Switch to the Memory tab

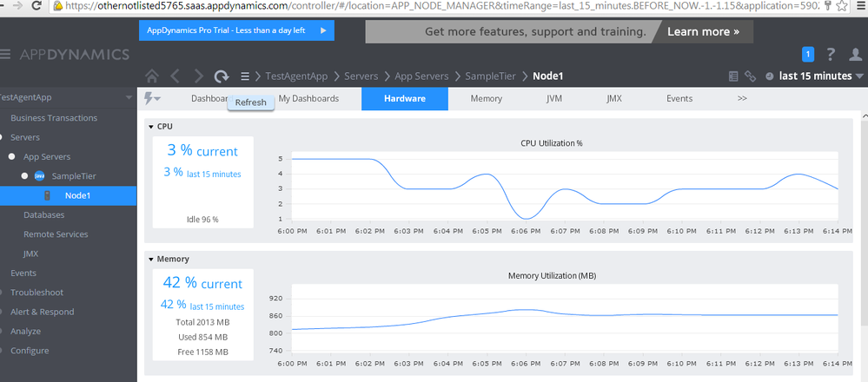tap(486, 98)
